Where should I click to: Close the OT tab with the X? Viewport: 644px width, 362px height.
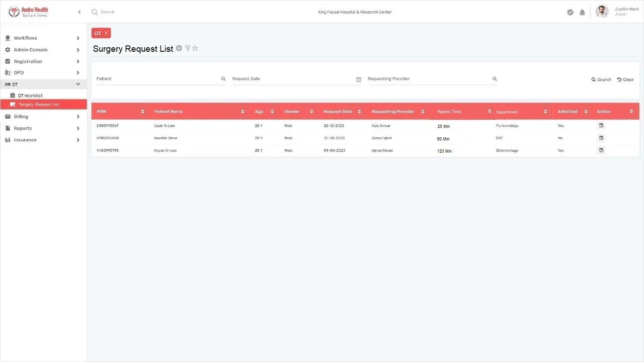tap(106, 33)
